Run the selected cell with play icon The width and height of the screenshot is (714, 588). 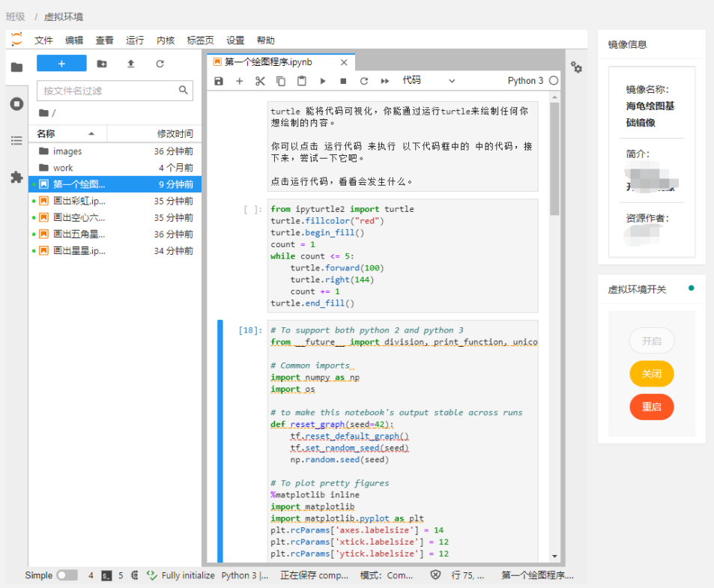pos(323,81)
